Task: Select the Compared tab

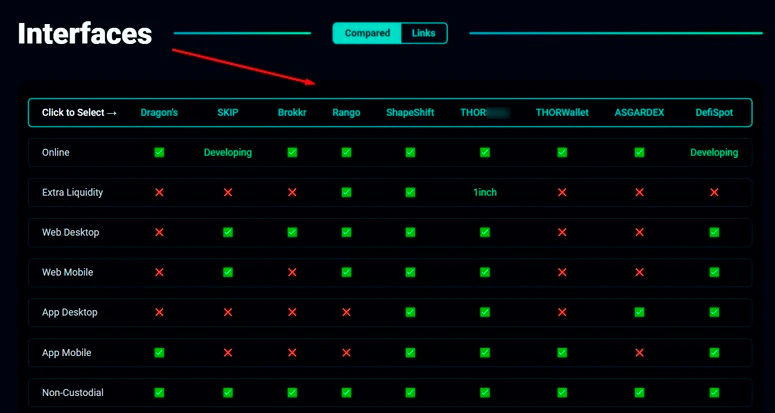Action: click(x=367, y=33)
